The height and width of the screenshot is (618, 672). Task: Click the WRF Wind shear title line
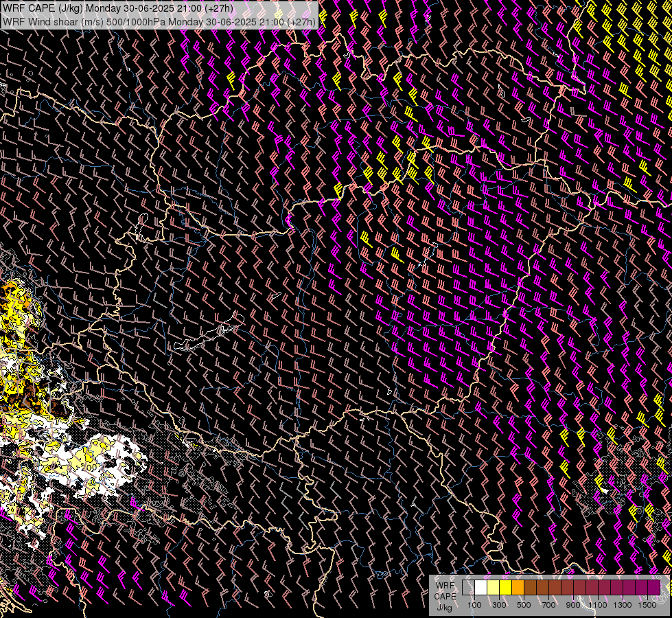(159, 22)
